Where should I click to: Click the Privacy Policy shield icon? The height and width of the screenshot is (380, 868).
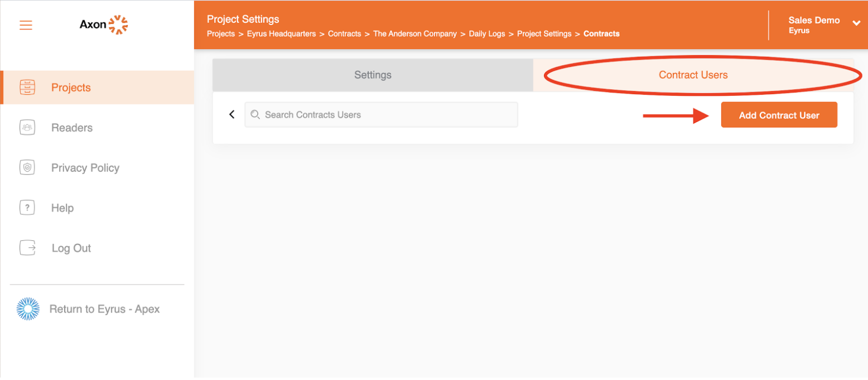tap(27, 168)
